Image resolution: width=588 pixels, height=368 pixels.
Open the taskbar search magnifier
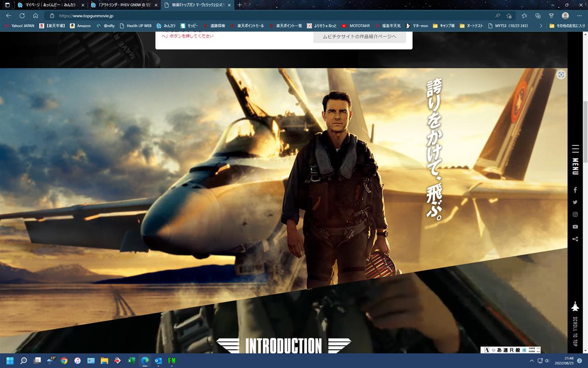pos(24,361)
